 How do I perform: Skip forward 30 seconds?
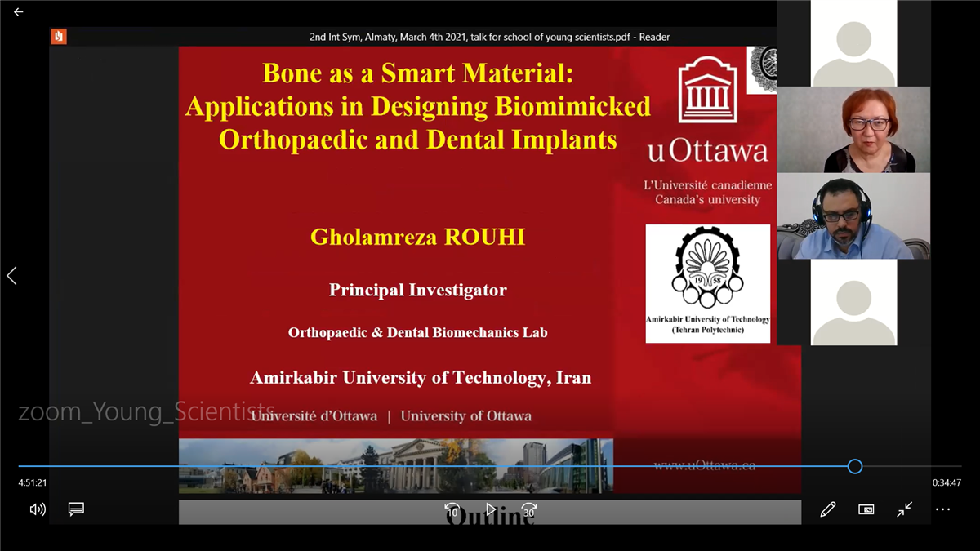[x=528, y=510]
